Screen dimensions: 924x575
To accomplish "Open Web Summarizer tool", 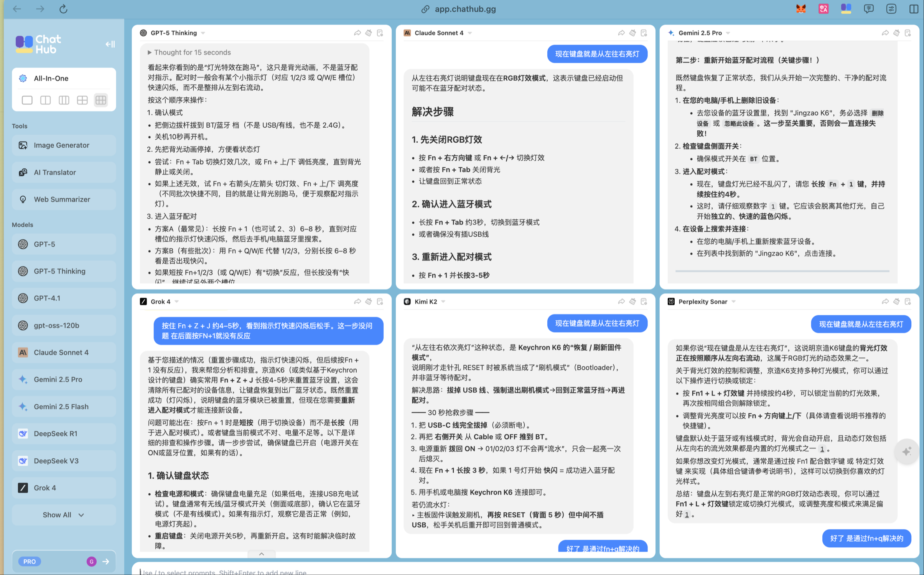I will tap(64, 199).
